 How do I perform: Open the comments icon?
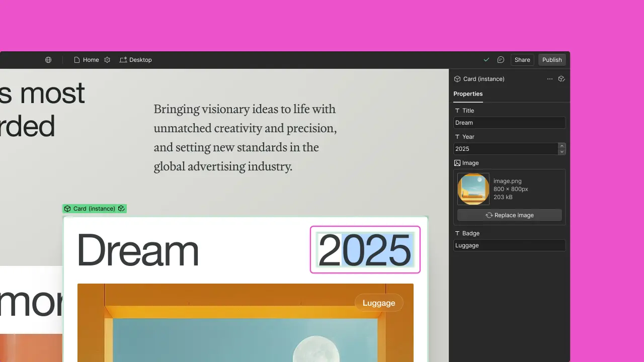(501, 60)
